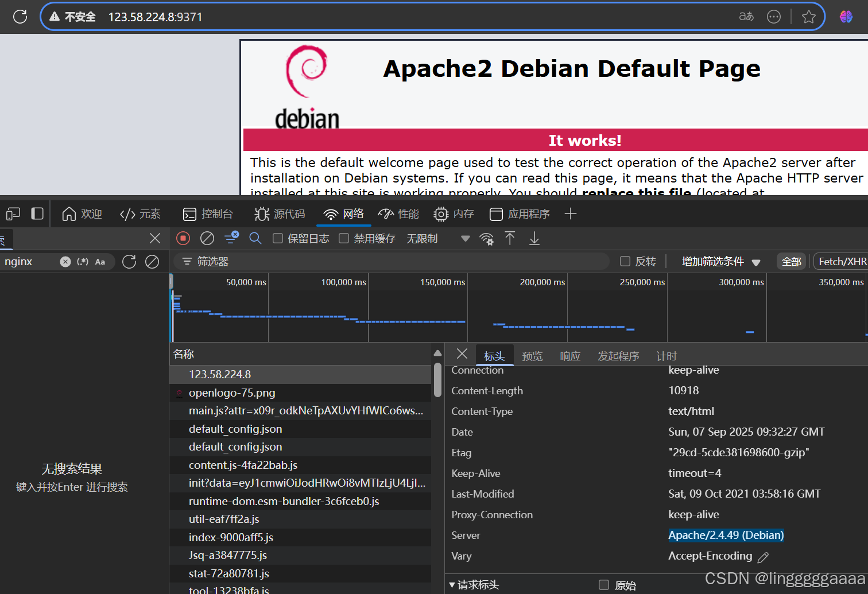Close the search panel with X

coord(155,238)
